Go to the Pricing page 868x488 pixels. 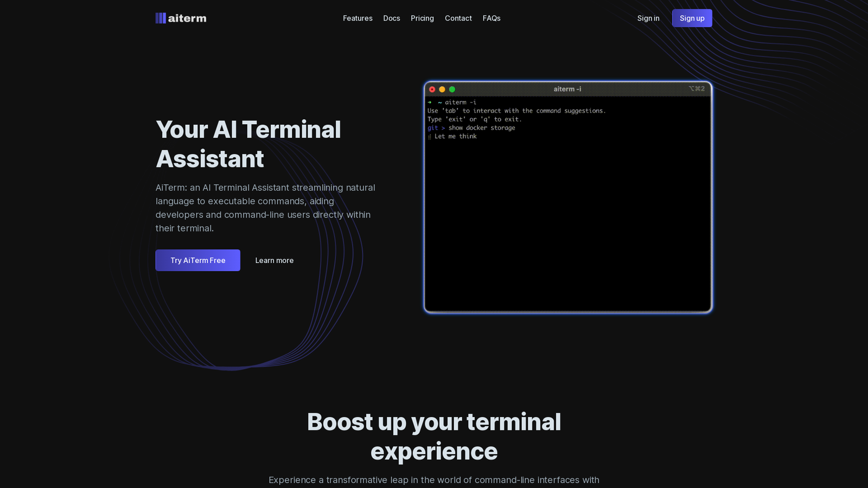(x=422, y=18)
